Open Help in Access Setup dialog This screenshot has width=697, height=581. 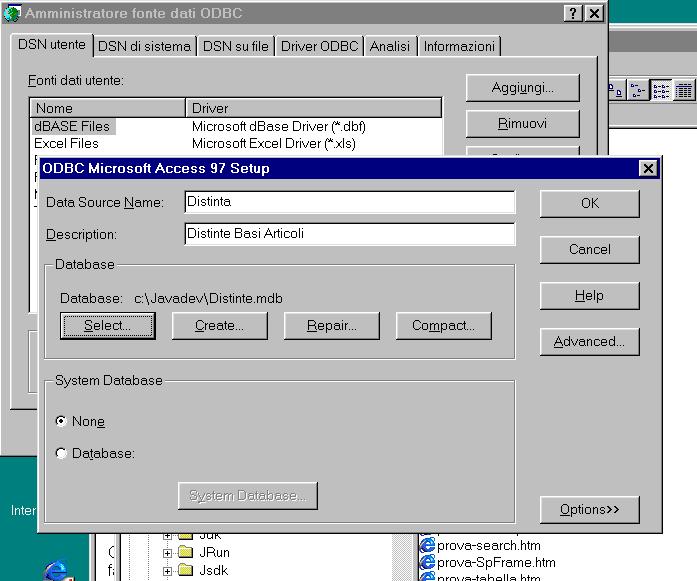pos(589,296)
